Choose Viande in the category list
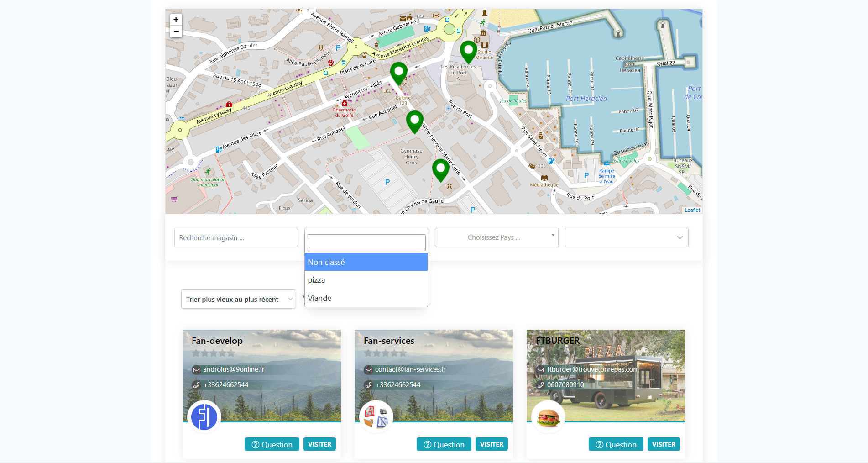 (x=320, y=298)
